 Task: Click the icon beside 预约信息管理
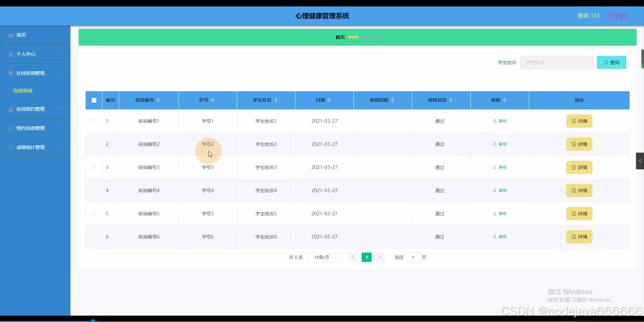coord(11,128)
